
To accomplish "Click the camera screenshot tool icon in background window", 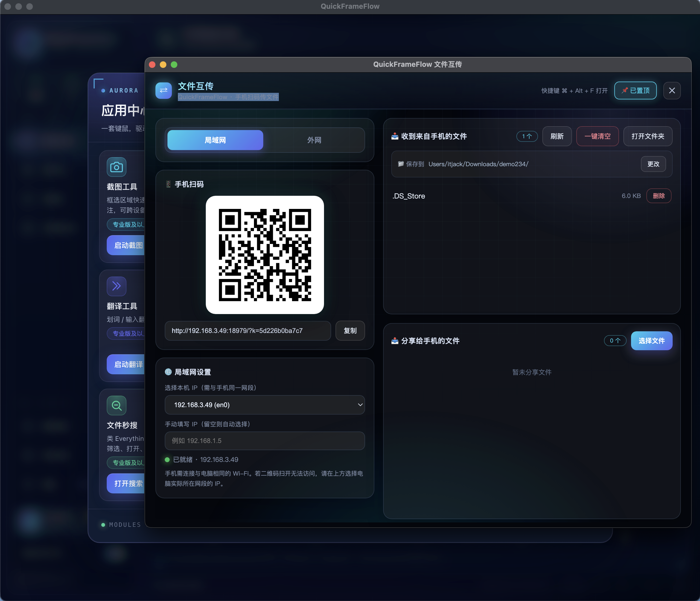I will (x=117, y=167).
